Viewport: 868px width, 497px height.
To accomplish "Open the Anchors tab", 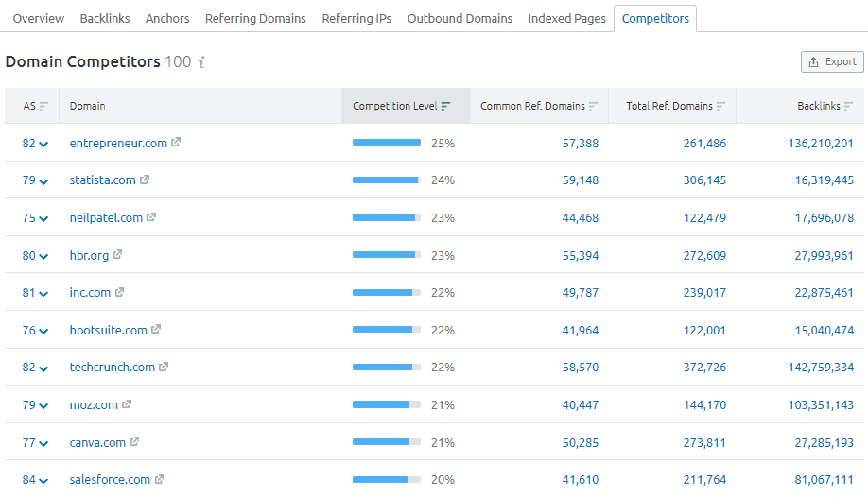I will 167,18.
